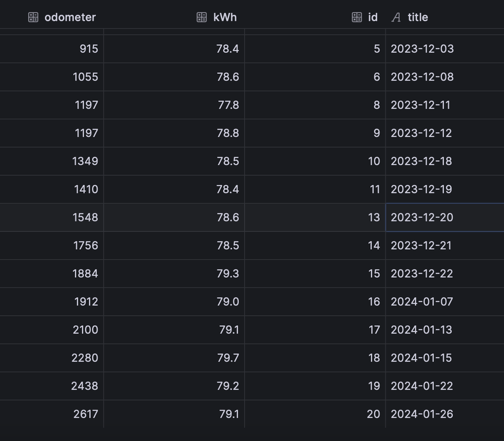504x441 pixels.
Task: Select the id column header label
Action: coord(373,18)
